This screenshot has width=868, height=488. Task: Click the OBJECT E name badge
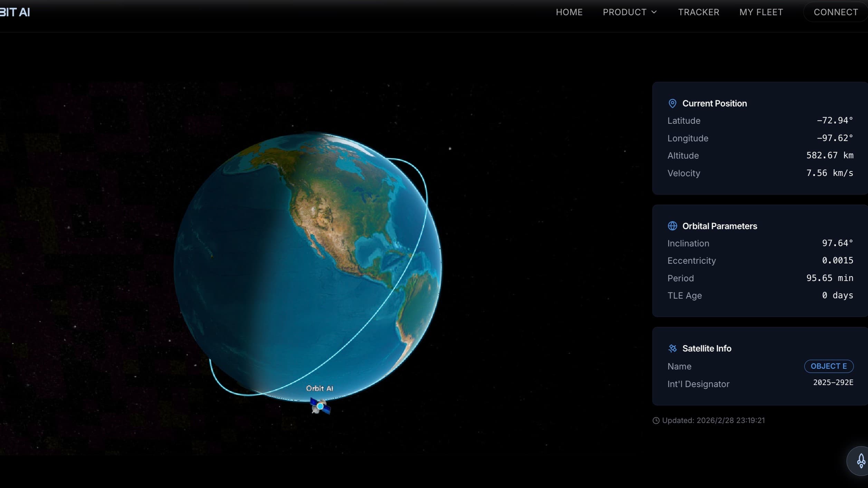tap(828, 366)
